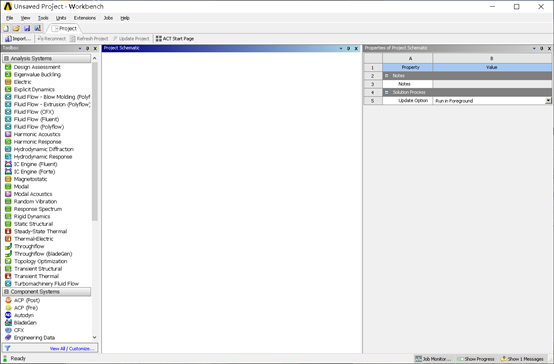Image resolution: width=554 pixels, height=364 pixels.
Task: Select the Static Structural icon
Action: click(8, 224)
